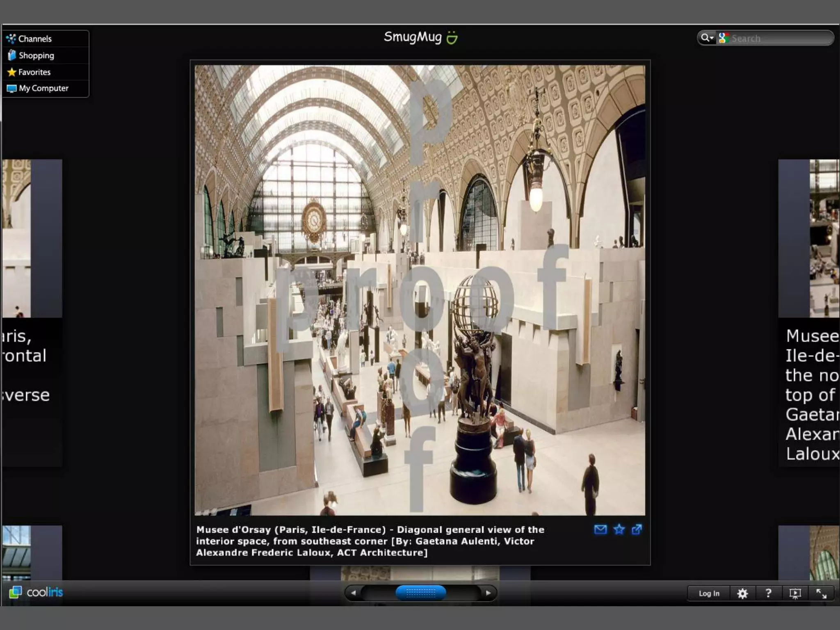Image resolution: width=840 pixels, height=630 pixels.
Task: Email this photo using envelope icon
Action: pyautogui.click(x=600, y=530)
